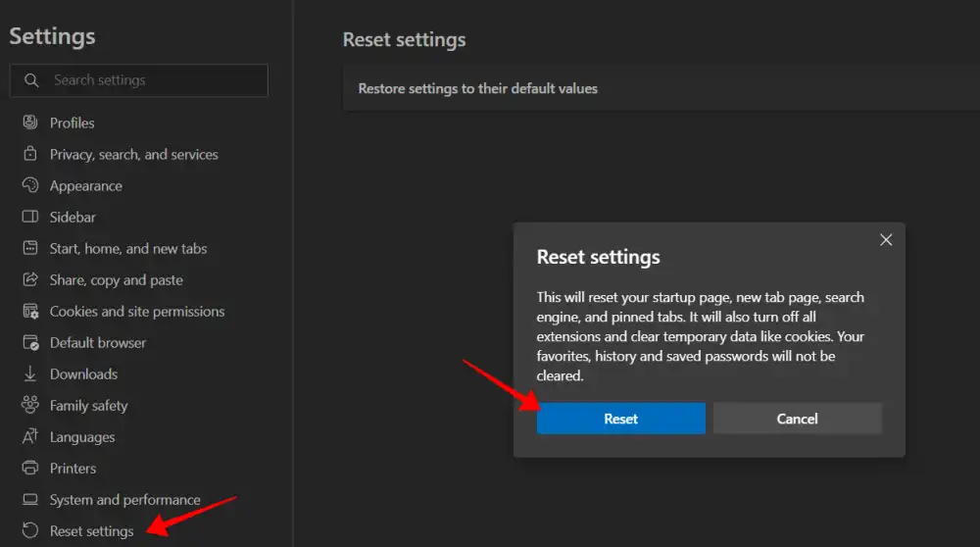Click the System and performance laptop icon
Screen dimensions: 980x547
[30, 499]
